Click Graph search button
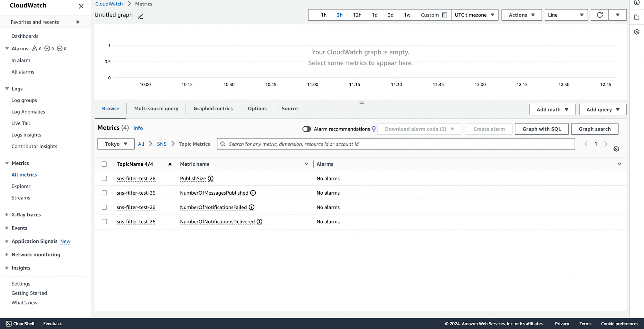 pyautogui.click(x=595, y=129)
